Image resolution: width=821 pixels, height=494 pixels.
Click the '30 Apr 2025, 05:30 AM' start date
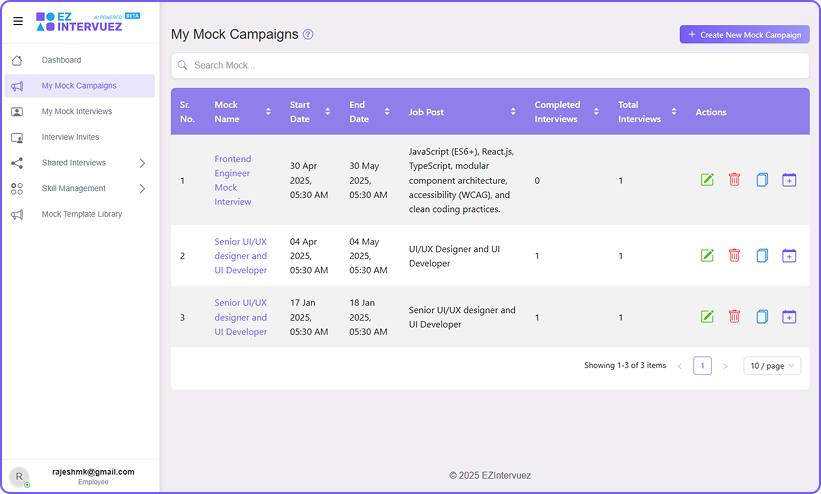click(x=309, y=180)
